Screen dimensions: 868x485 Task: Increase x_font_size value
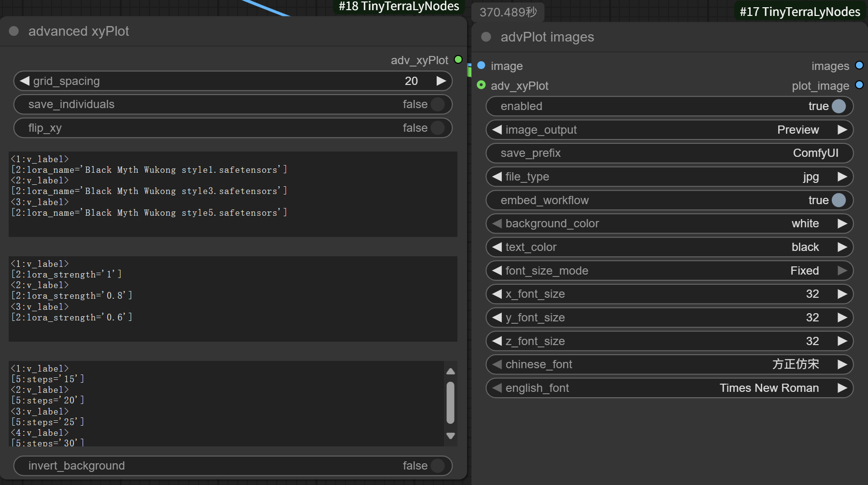click(842, 294)
